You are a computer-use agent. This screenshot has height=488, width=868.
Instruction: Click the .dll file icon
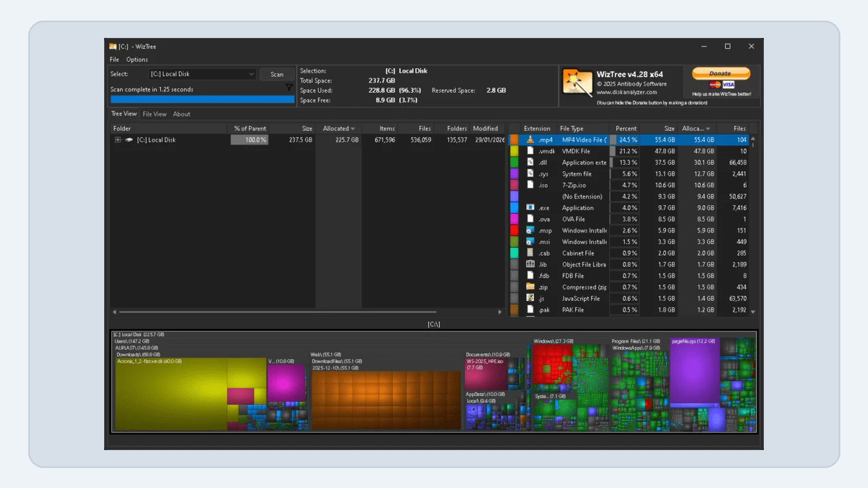[530, 162]
